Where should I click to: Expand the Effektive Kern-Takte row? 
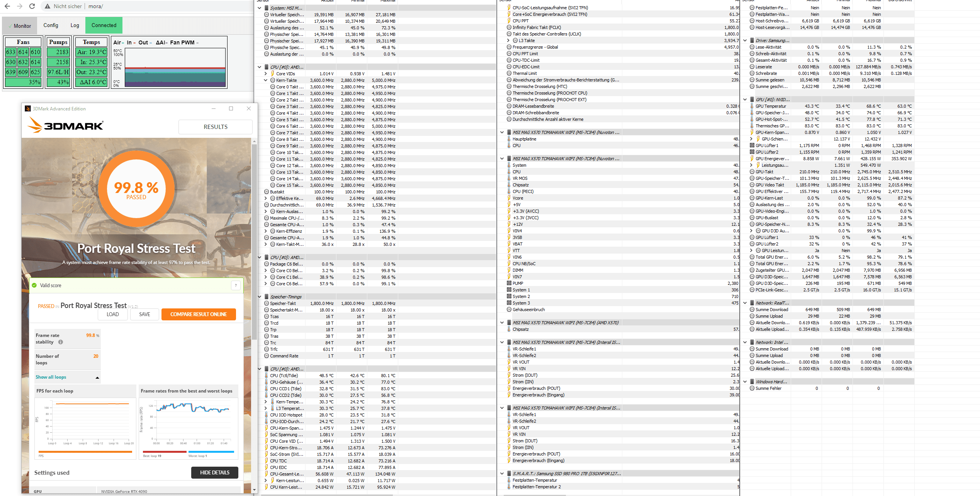[x=266, y=198]
